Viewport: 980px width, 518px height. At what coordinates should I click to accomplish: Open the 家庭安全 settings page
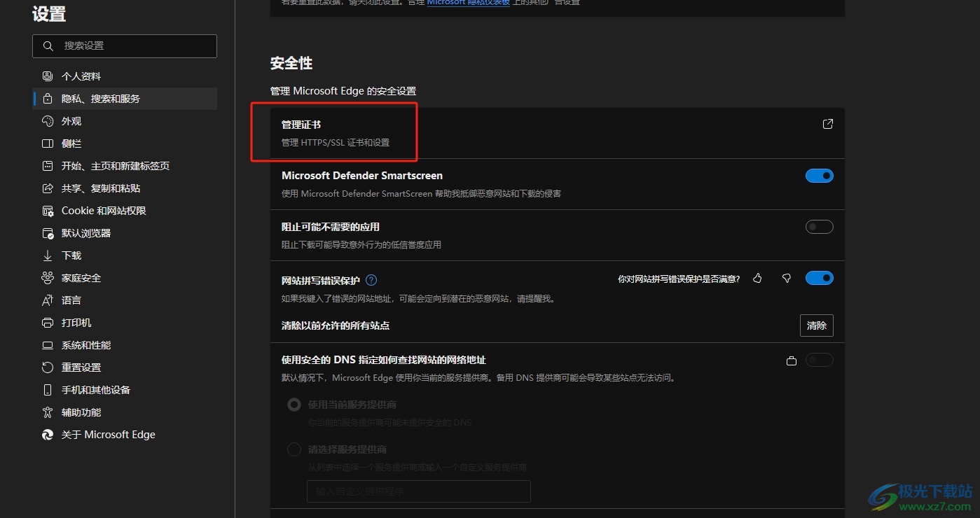[x=125, y=278]
